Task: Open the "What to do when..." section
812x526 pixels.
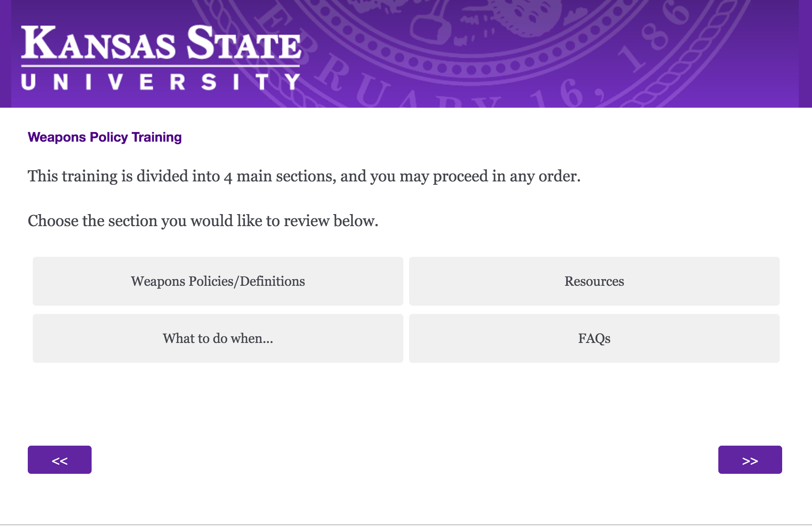Action: point(218,338)
